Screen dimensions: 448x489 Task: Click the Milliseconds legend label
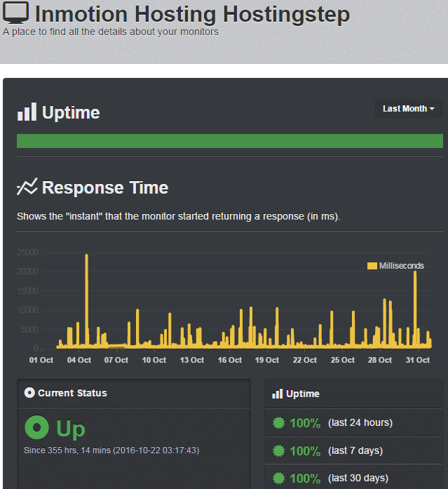[x=401, y=266]
